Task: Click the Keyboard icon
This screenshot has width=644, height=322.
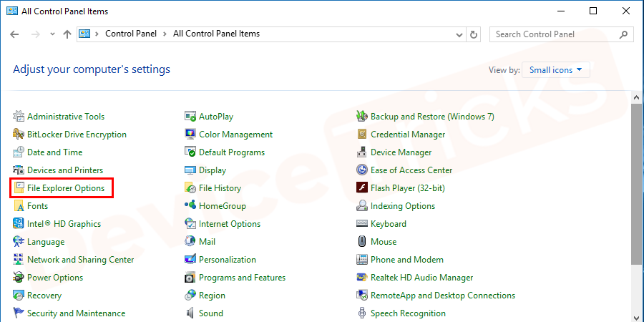Action: pos(362,224)
